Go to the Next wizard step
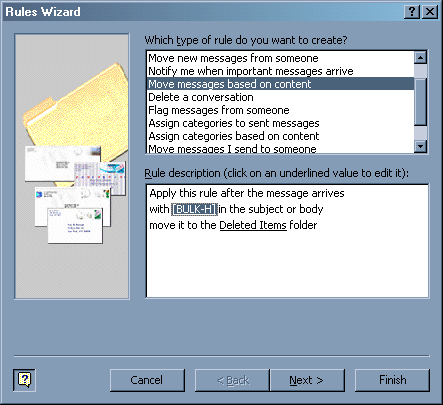 coord(307,380)
